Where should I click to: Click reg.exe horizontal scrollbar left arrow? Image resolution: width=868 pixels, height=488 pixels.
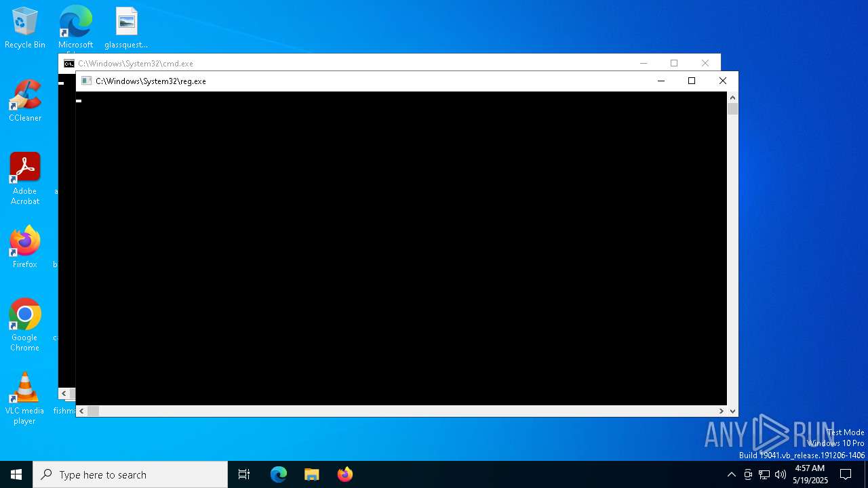tap(81, 411)
